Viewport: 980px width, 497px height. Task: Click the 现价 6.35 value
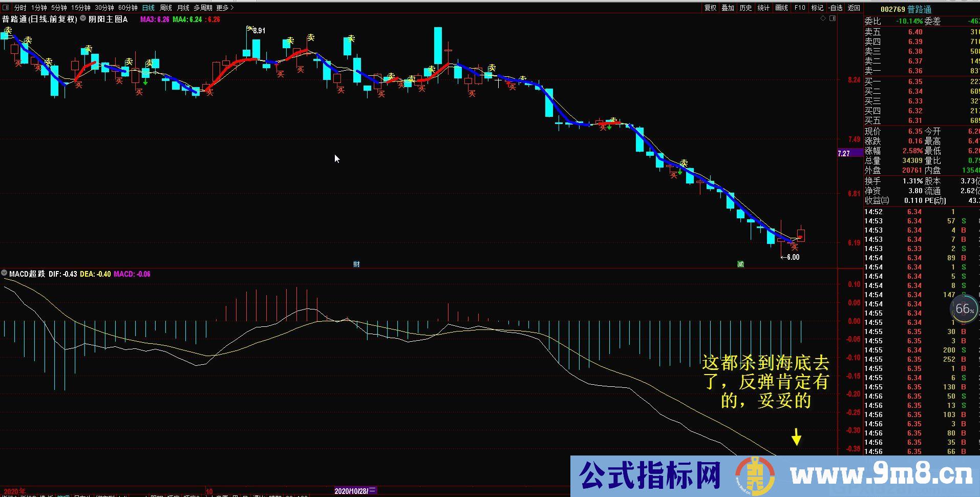click(x=915, y=131)
